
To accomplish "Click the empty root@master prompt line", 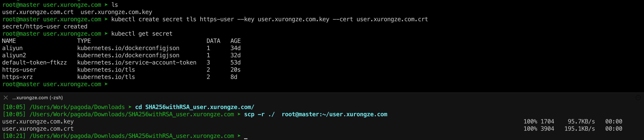I will tap(55, 84).
